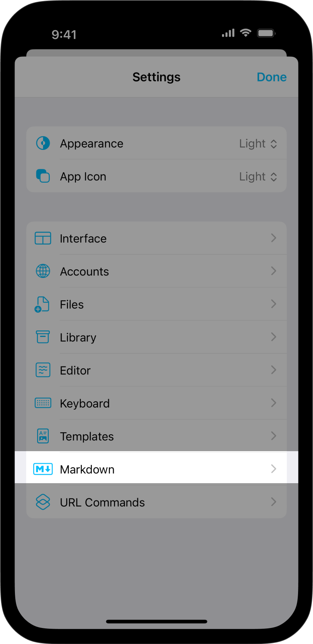Image resolution: width=313 pixels, height=644 pixels.
Task: Tap the home indicator bar
Action: 156,621
